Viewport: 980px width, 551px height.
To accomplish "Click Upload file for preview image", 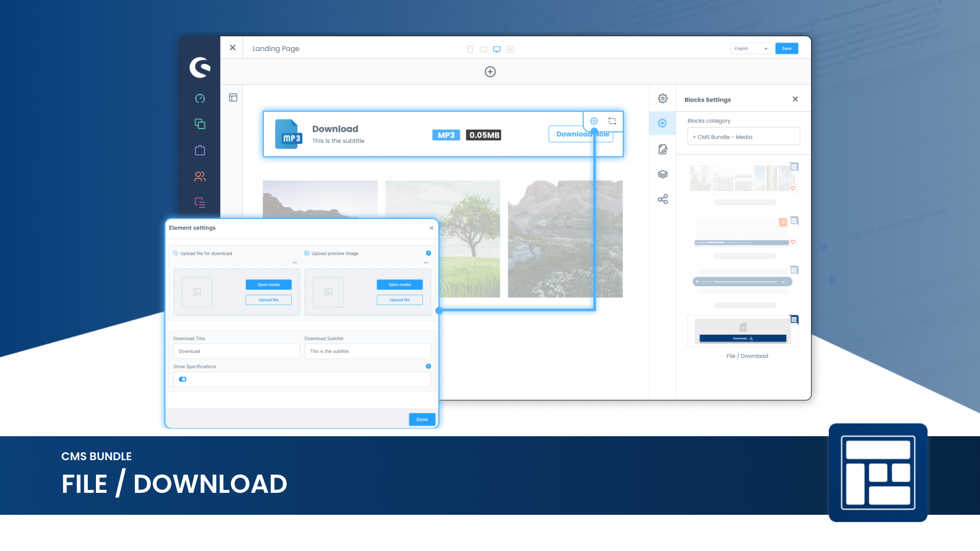I will coord(400,300).
